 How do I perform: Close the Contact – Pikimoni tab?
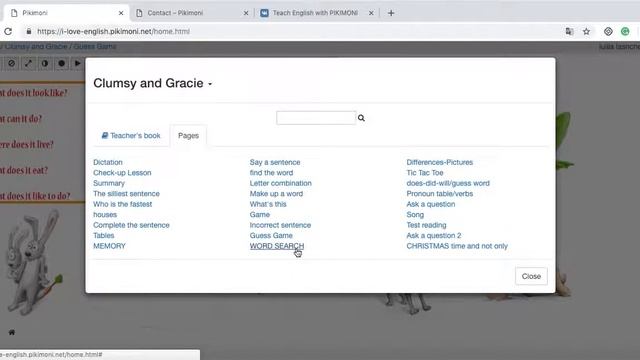(246, 13)
